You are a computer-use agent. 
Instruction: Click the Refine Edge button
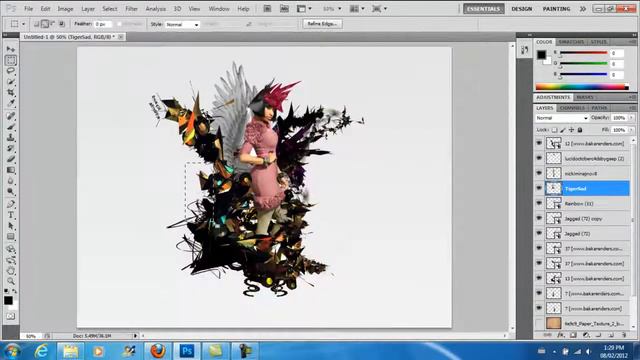(322, 24)
